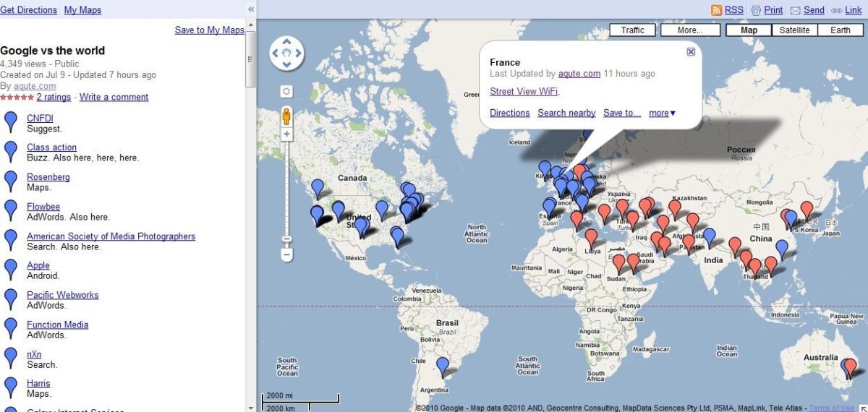Click the Send envelope icon
Viewport: 868px width, 412px height.
(795, 10)
